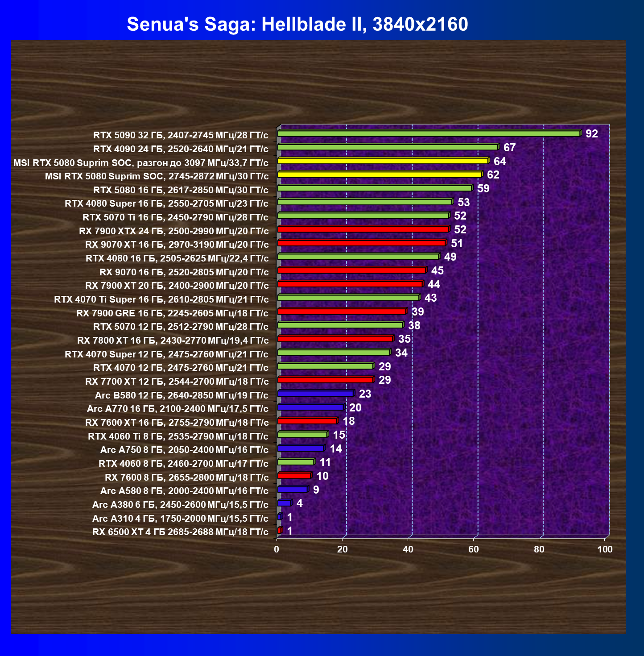The width and height of the screenshot is (644, 656).
Task: Select the 'RX 7900 GRE 16 ГБ' label
Action: [x=172, y=313]
